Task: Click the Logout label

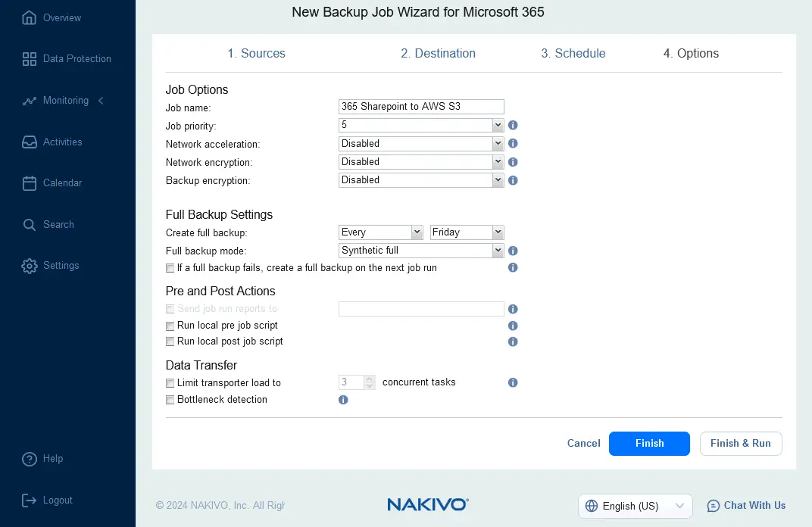Action: click(x=58, y=500)
